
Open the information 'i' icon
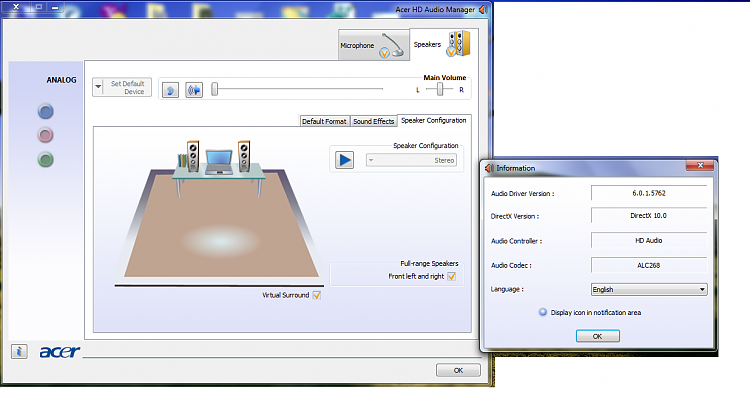pyautogui.click(x=19, y=352)
